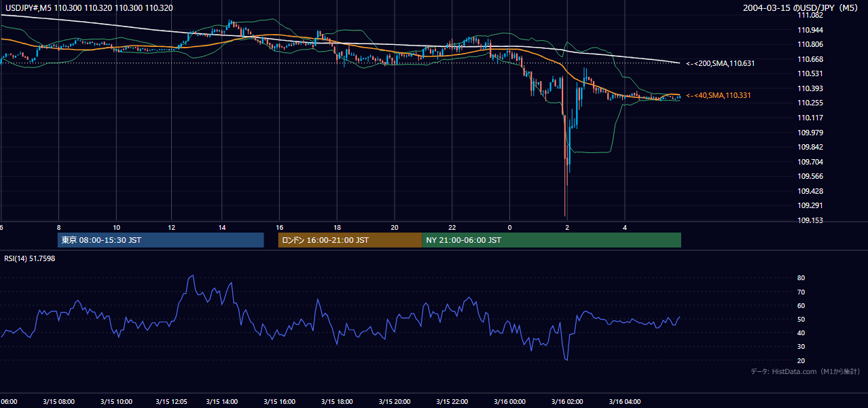This screenshot has height=408, width=868.
Task: Click price level 110.668 on the price axis
Action: [811, 59]
